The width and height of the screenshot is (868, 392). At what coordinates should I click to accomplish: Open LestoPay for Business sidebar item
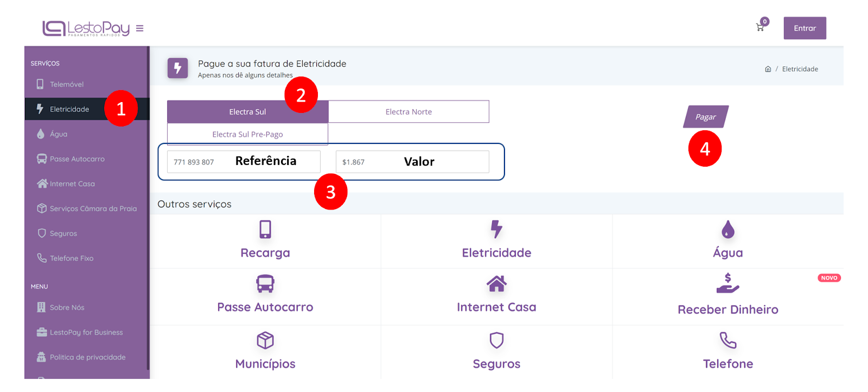click(x=86, y=332)
